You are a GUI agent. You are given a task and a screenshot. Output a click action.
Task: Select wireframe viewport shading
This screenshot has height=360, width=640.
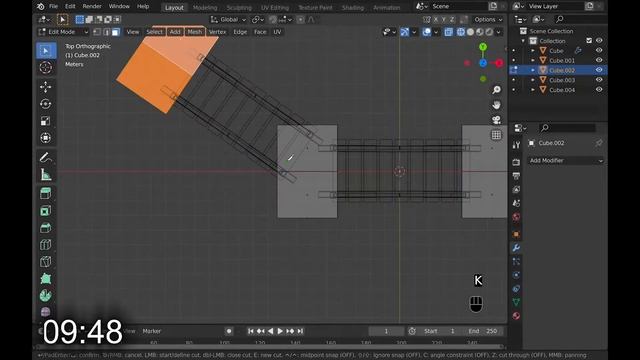click(x=461, y=32)
